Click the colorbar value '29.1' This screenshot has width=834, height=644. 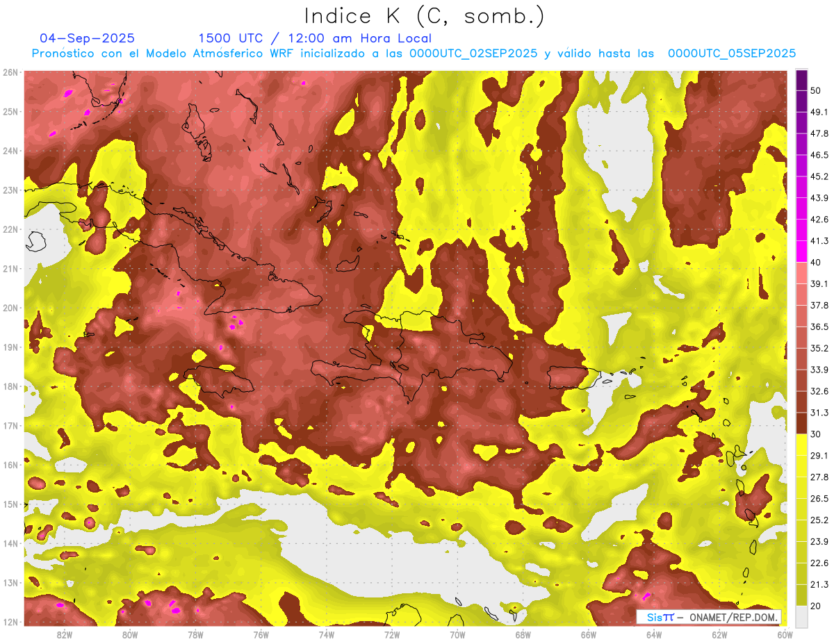point(819,455)
